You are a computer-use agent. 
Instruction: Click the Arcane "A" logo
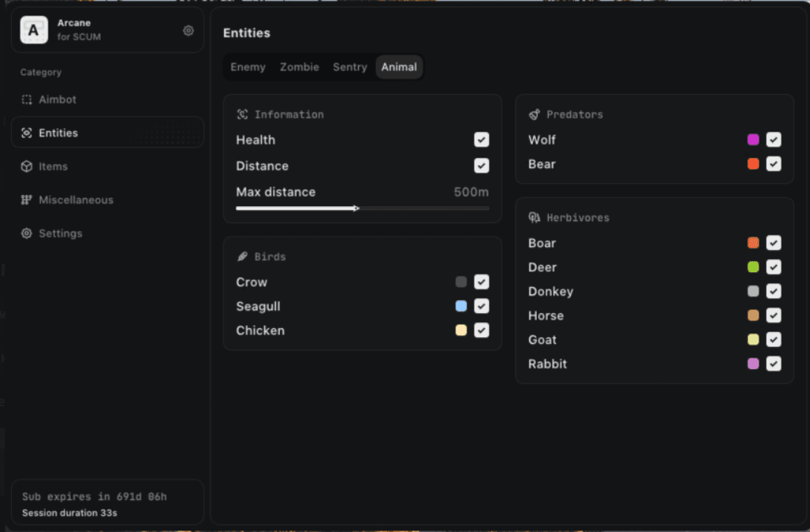tap(34, 31)
